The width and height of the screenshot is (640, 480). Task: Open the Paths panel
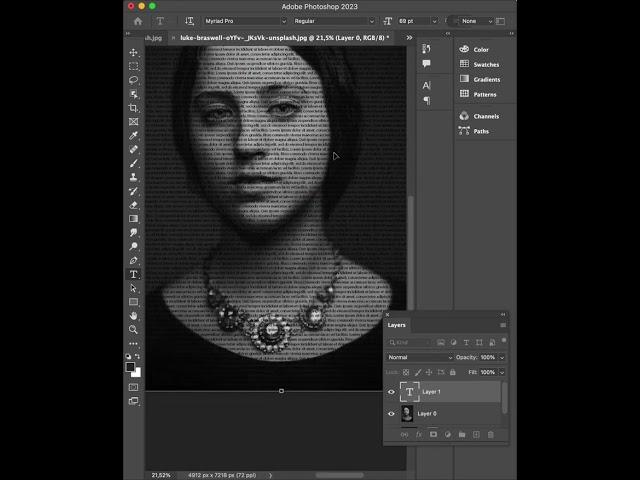coord(474,131)
